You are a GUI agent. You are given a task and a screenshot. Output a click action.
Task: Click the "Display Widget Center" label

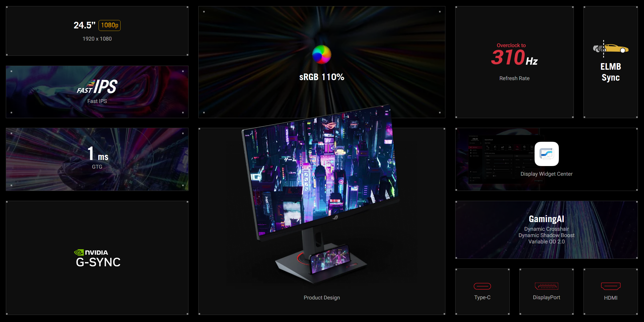pyautogui.click(x=546, y=174)
